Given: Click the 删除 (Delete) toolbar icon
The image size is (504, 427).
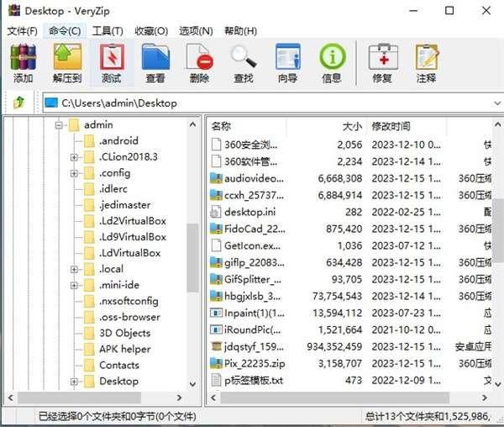Looking at the screenshot, I should 199,63.
